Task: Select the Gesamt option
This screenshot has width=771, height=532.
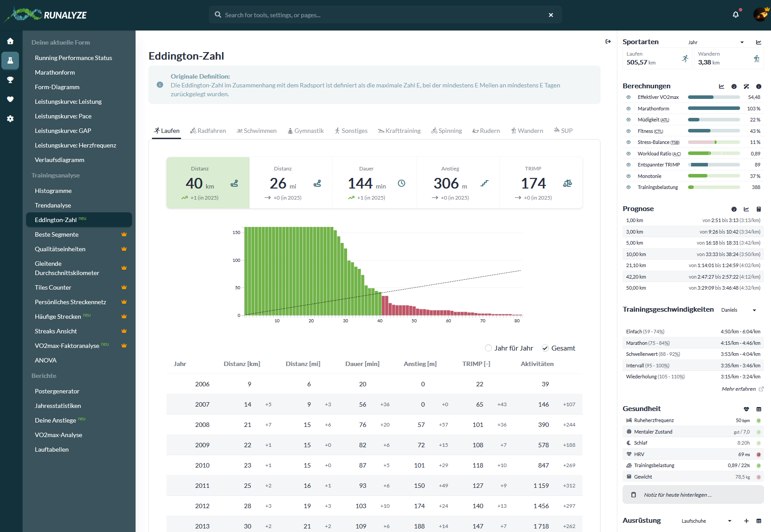Action: (545, 348)
